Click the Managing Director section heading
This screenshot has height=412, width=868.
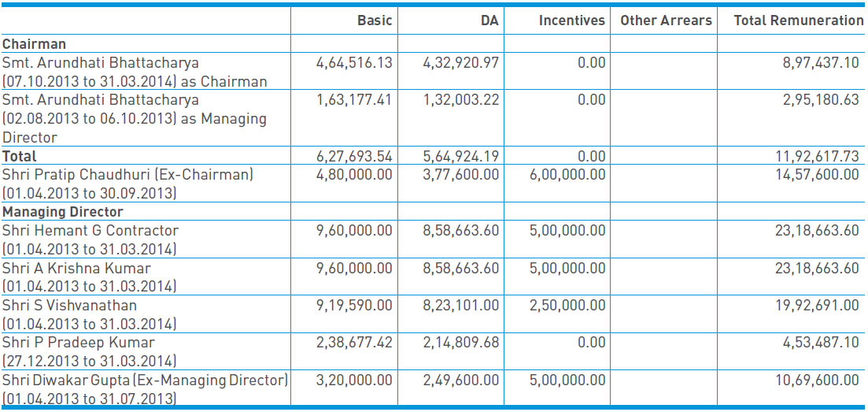[62, 212]
